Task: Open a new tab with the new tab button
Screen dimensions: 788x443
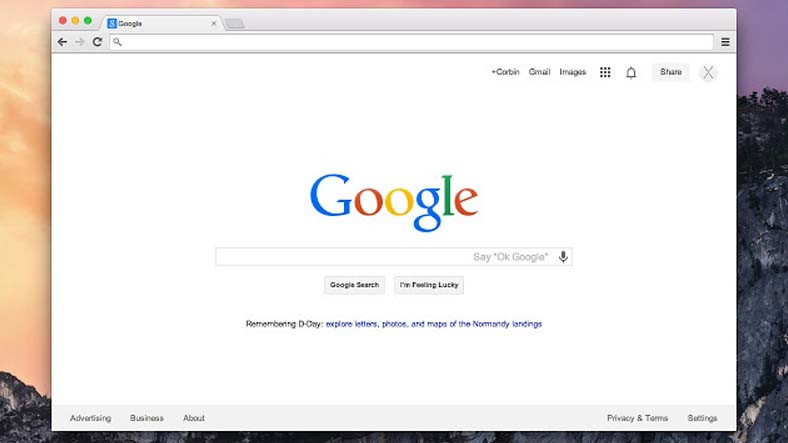Action: click(234, 24)
